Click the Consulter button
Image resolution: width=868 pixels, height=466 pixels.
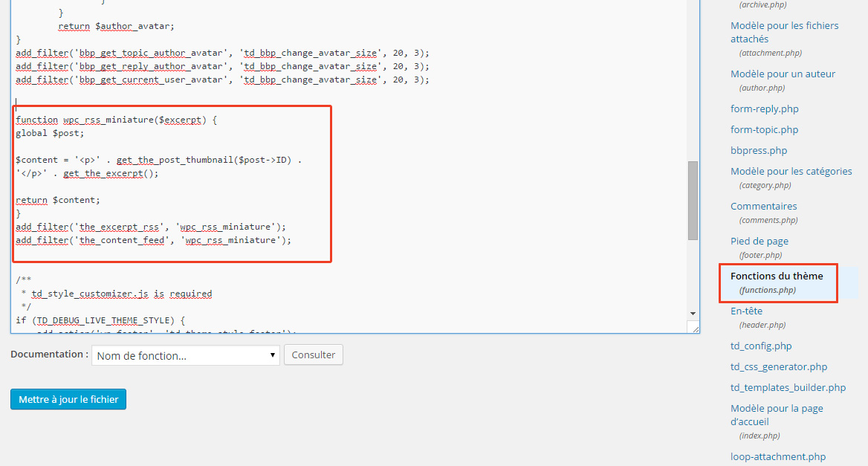coord(313,355)
